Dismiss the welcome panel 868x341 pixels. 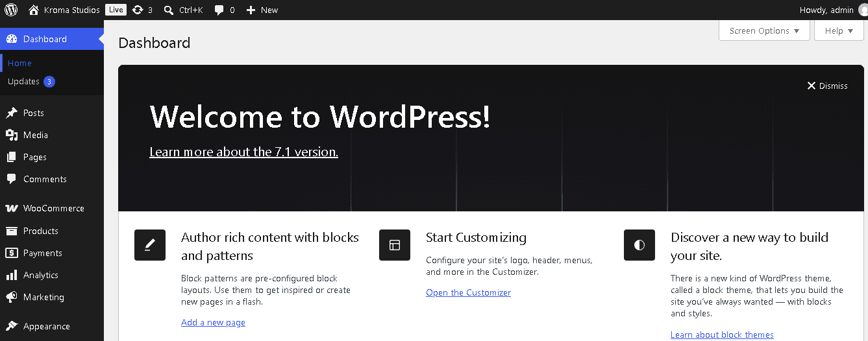click(x=827, y=86)
